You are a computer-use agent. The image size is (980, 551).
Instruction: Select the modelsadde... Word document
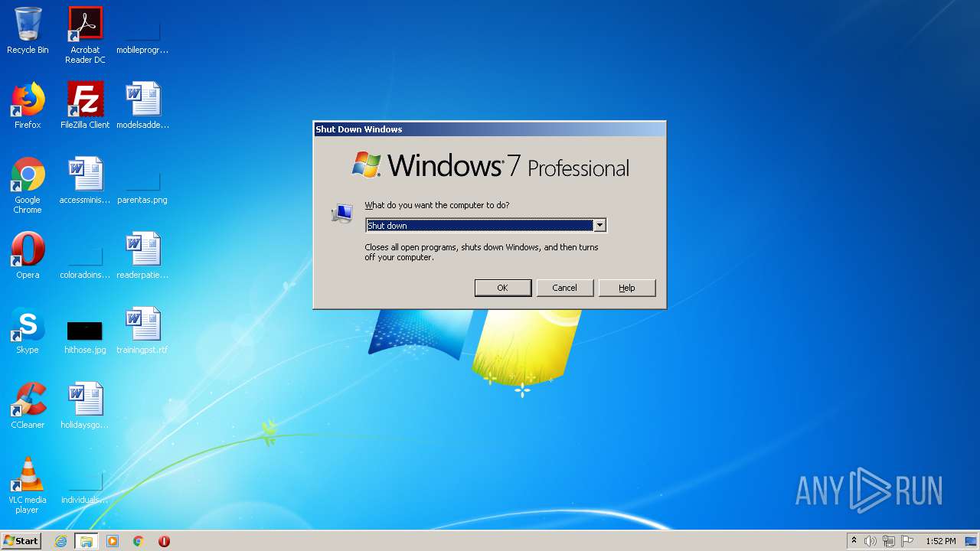(x=142, y=106)
